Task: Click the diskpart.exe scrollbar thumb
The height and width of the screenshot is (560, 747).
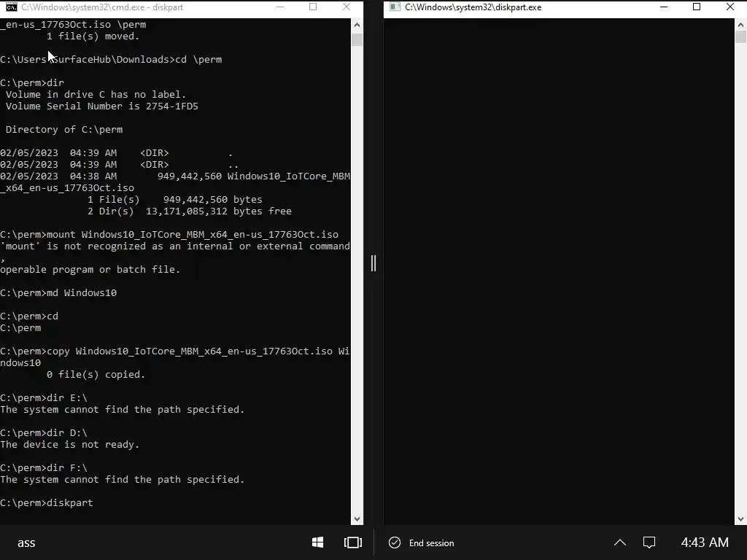Action: tap(741, 37)
